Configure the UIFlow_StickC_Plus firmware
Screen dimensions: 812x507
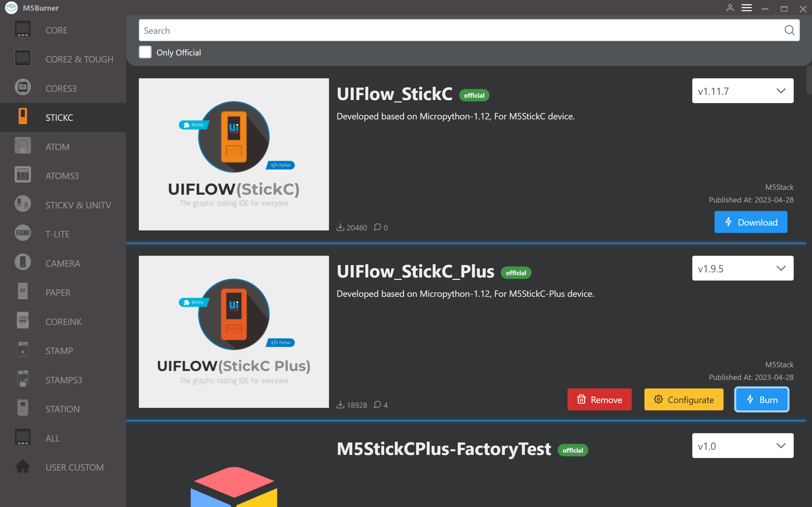coord(684,399)
